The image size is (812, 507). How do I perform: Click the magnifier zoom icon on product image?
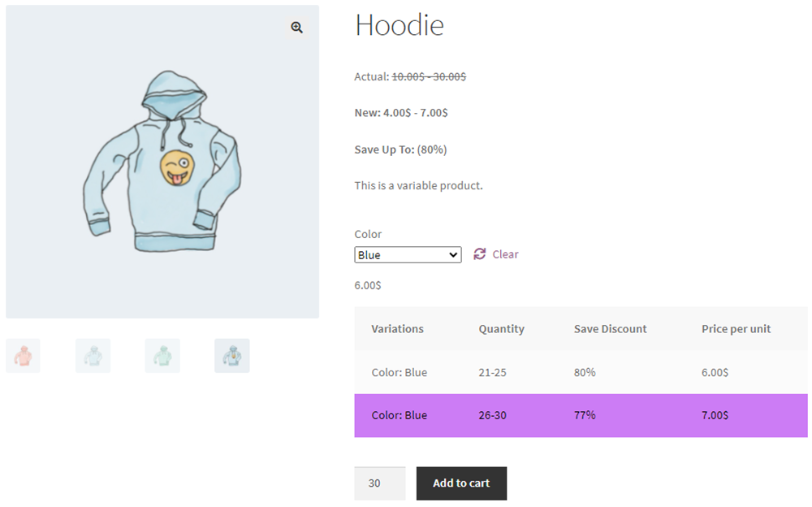296,28
